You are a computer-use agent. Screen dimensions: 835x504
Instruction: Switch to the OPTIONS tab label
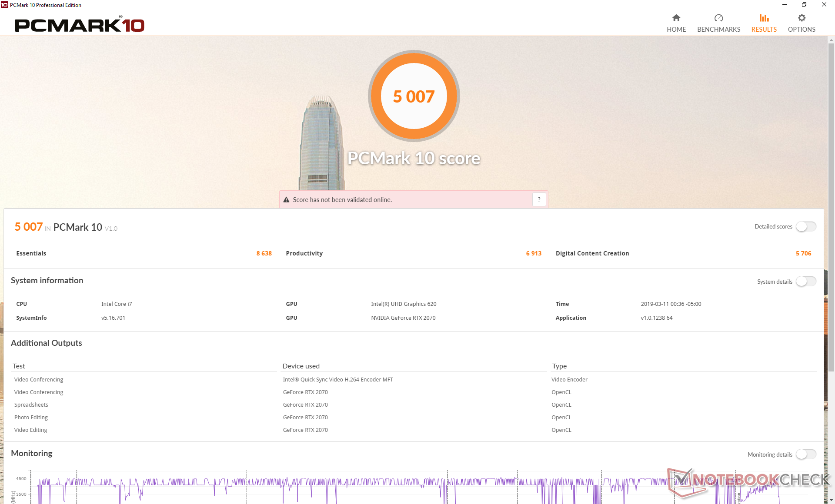(802, 30)
